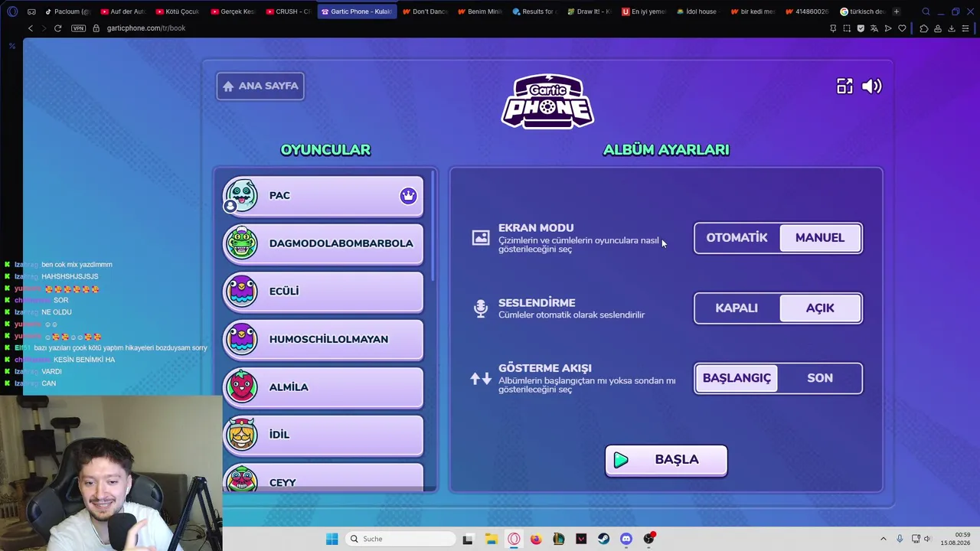Image resolution: width=980 pixels, height=551 pixels.
Task: Click PAC's ghost avatar
Action: (242, 196)
